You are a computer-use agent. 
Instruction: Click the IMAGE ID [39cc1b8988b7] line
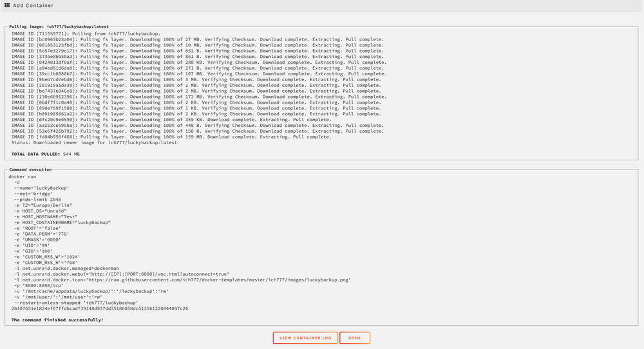click(199, 74)
